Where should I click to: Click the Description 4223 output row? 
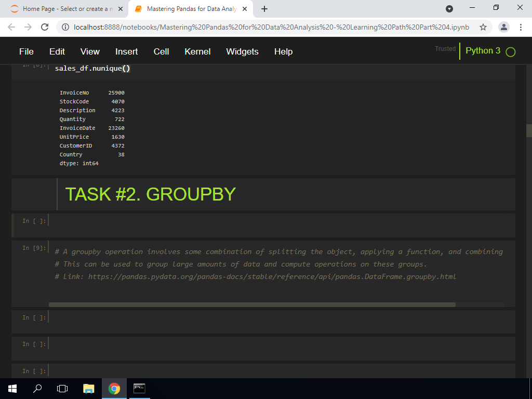point(92,110)
